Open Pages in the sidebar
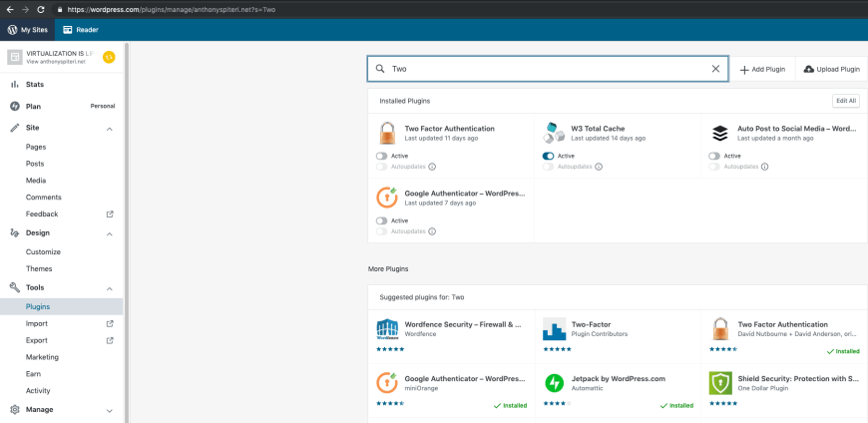The height and width of the screenshot is (423, 868). pyautogui.click(x=36, y=148)
